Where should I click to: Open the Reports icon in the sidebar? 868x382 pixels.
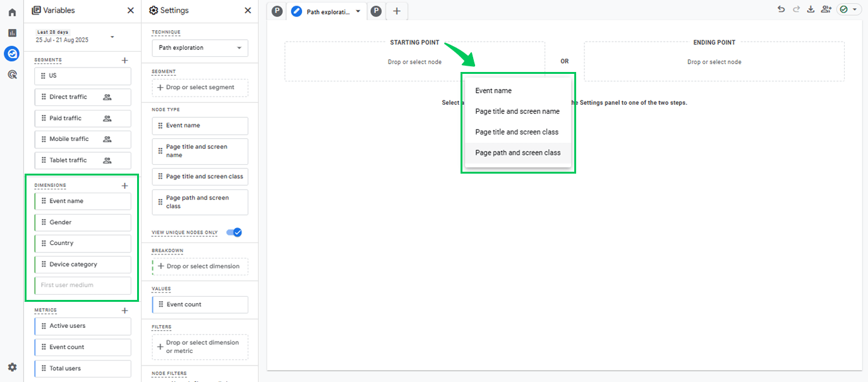pos(12,33)
